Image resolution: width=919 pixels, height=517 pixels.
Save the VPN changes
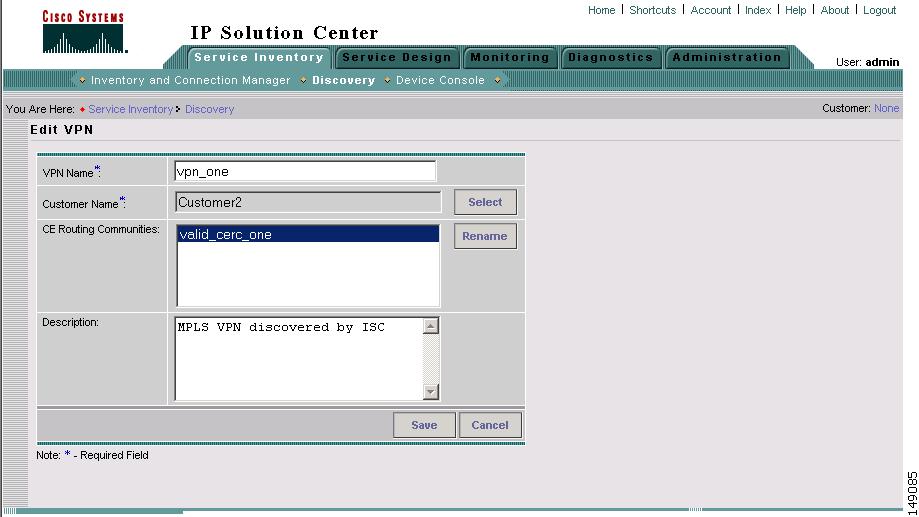click(x=424, y=425)
